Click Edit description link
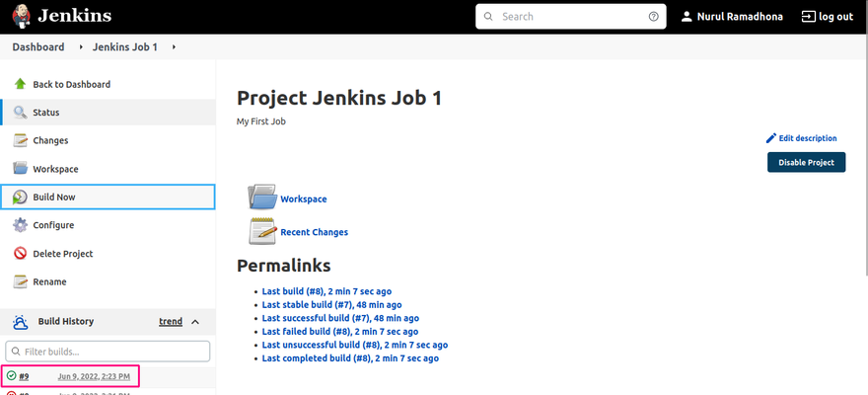The image size is (868, 395). pyautogui.click(x=808, y=138)
